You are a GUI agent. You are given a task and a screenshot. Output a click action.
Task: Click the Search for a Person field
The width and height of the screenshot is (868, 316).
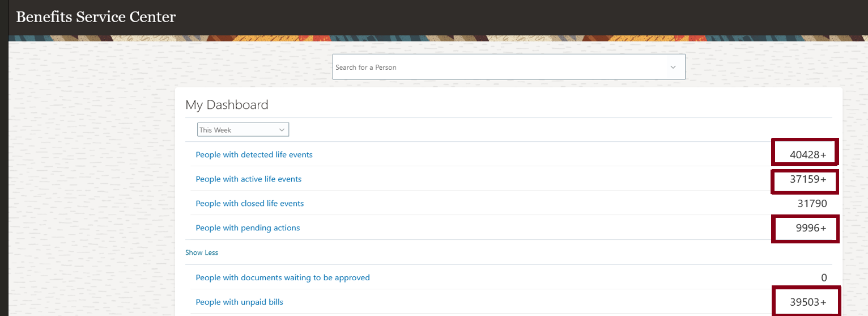(499, 67)
